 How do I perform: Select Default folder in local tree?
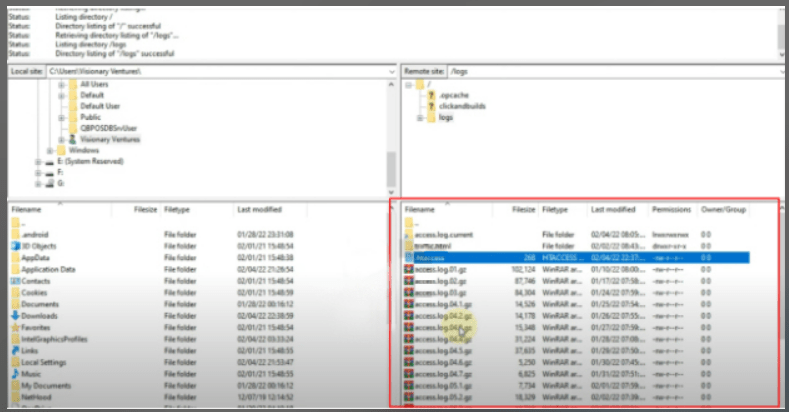click(92, 95)
